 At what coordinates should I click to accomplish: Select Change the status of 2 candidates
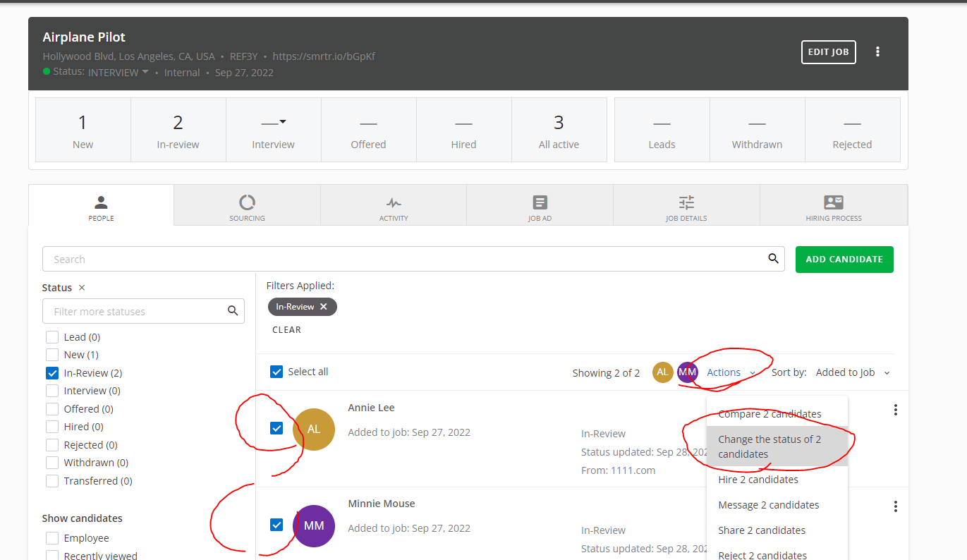pyautogui.click(x=777, y=446)
